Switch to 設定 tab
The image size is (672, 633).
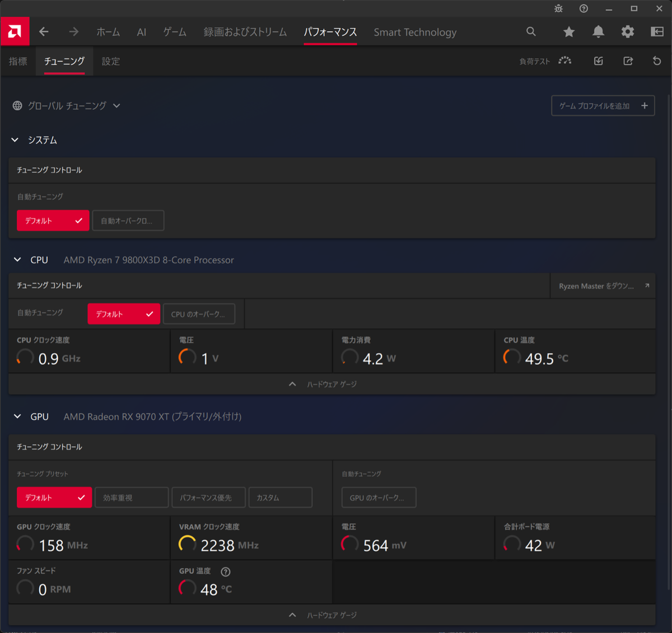[111, 61]
